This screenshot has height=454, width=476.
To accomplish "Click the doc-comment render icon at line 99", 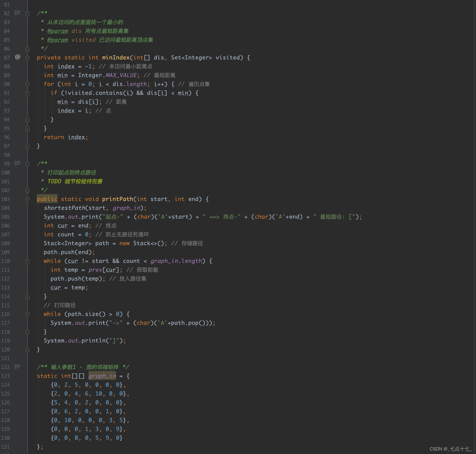I will point(17,163).
